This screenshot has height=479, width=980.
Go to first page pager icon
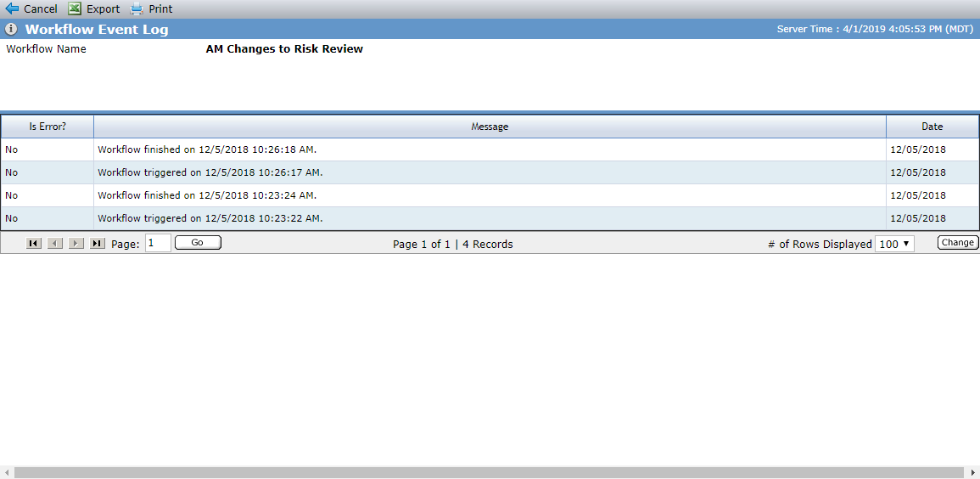click(x=34, y=243)
